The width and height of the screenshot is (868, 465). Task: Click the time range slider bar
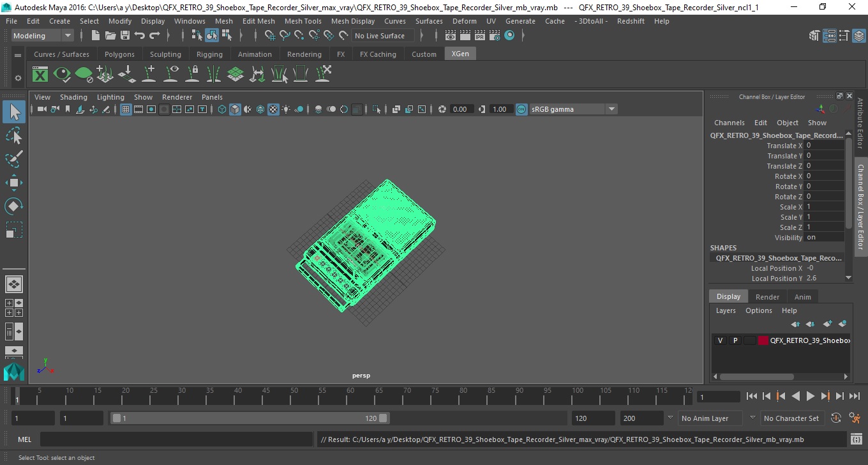(250, 418)
